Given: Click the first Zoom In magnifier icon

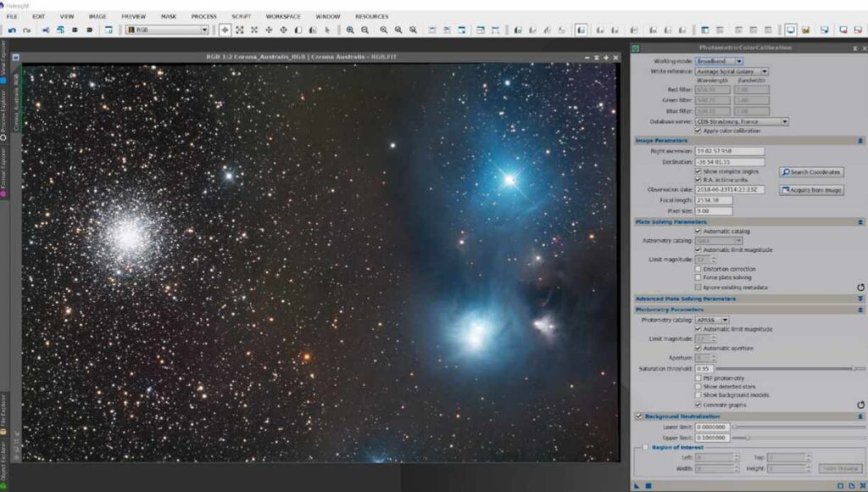Looking at the screenshot, I should [x=350, y=30].
